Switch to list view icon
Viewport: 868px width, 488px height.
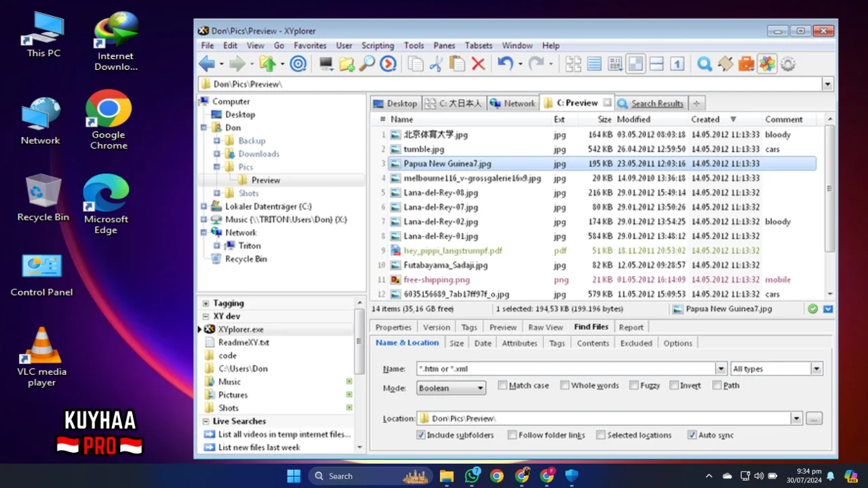point(594,64)
